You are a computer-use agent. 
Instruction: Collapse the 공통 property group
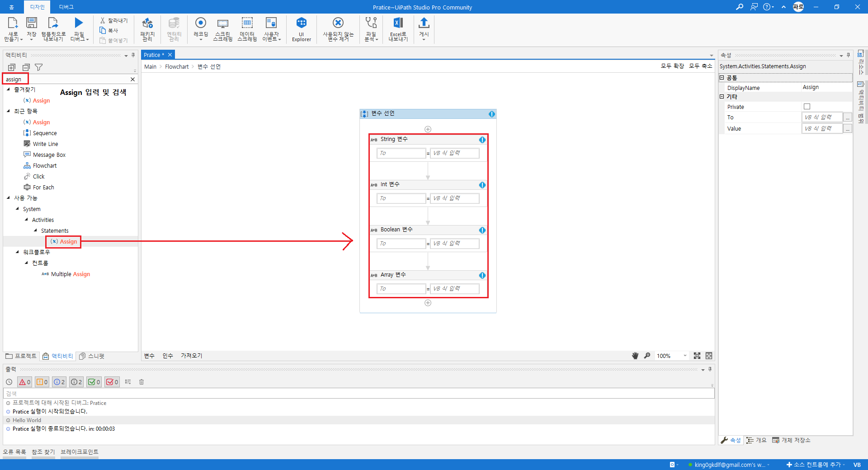(722, 78)
